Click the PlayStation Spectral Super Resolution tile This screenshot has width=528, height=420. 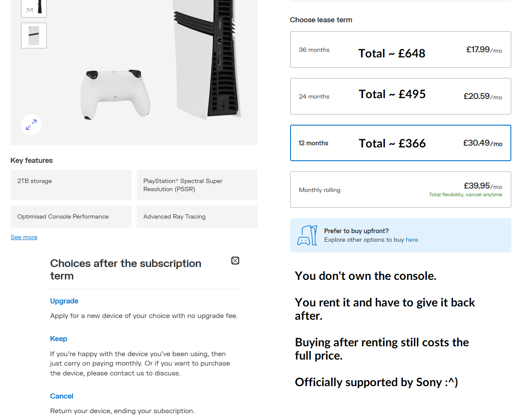197,185
